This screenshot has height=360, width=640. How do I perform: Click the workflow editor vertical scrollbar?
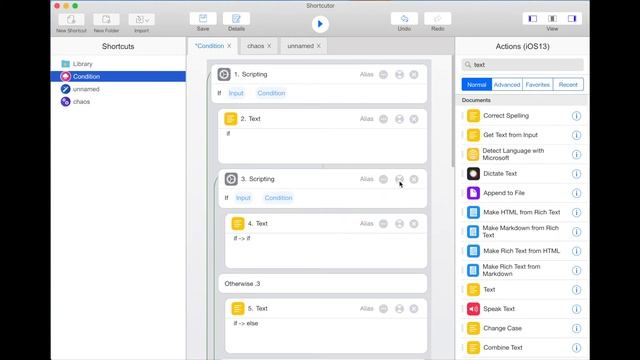tap(453, 111)
